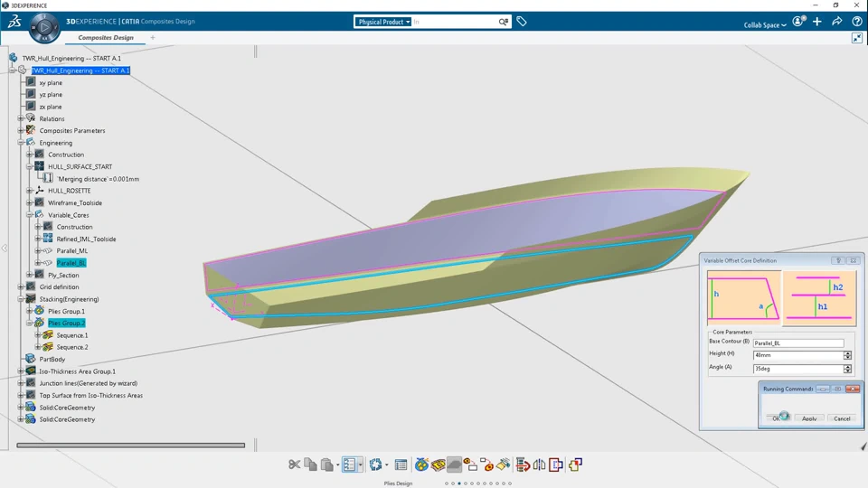The height and width of the screenshot is (488, 868).
Task: Open the Paste options dropdown arrow
Action: tap(337, 465)
